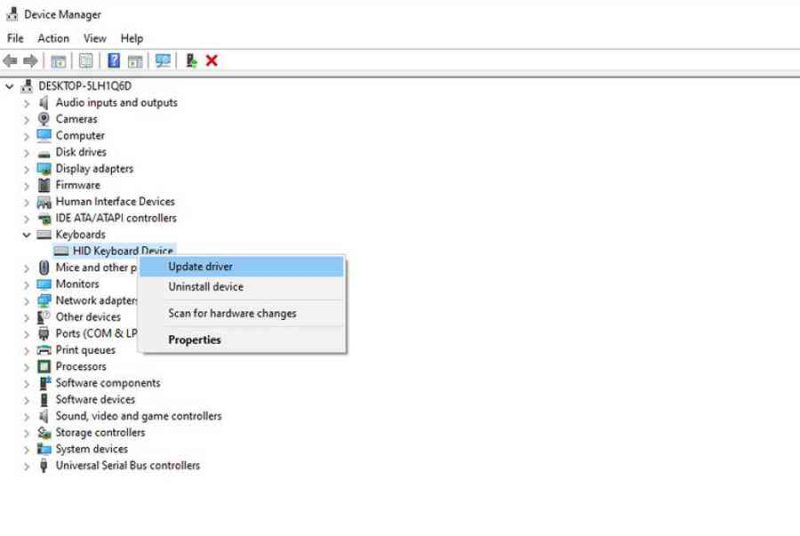800x536 pixels.
Task: Select the DESKTOP-5LH1Q6D computer name
Action: coord(85,86)
